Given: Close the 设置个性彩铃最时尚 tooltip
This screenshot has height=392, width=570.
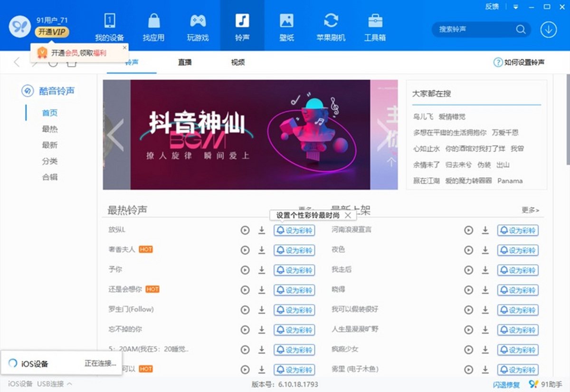Looking at the screenshot, I should click(348, 215).
